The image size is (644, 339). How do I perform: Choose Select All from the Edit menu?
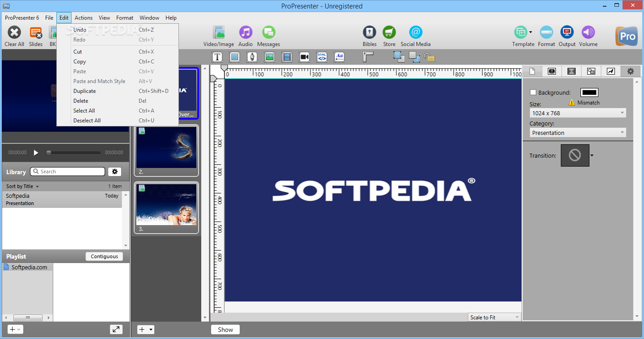[x=118, y=111]
